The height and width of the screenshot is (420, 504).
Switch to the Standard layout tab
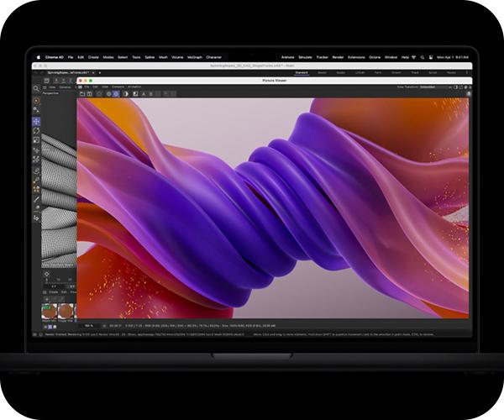(299, 73)
